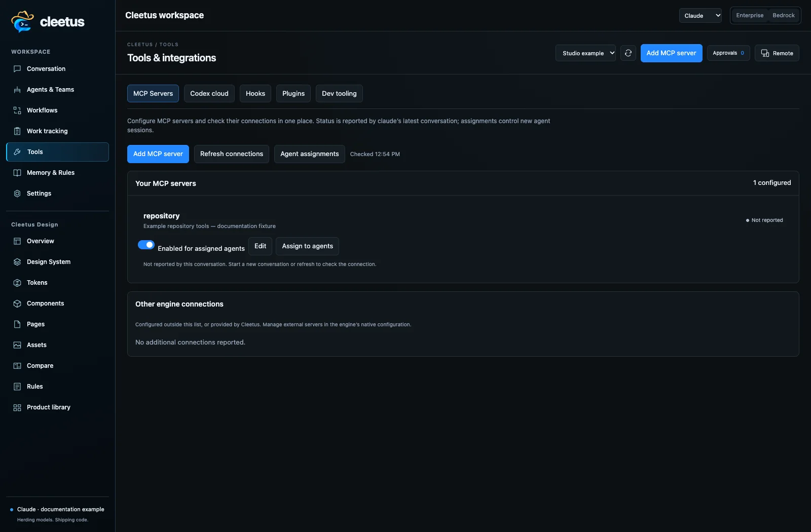Click the Cleetus cowboy hat logo
Image resolution: width=811 pixels, height=532 pixels.
[x=22, y=21]
